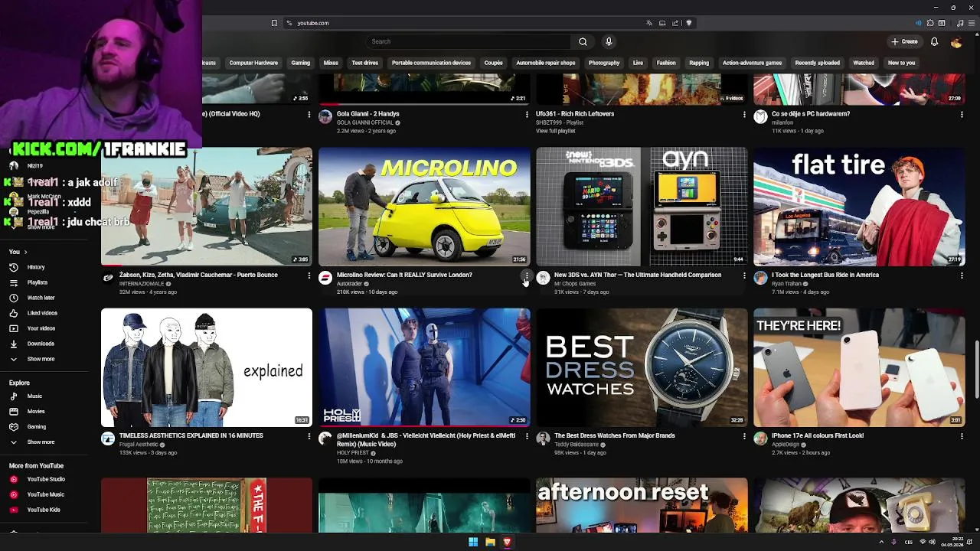The height and width of the screenshot is (551, 980).
Task: Select the New to you chip
Action: [901, 63]
